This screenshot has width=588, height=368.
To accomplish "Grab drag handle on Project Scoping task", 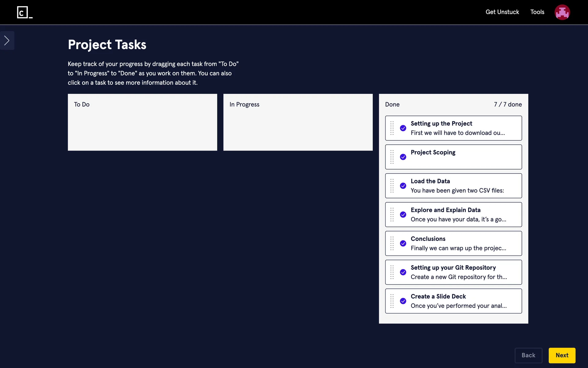I will point(392,157).
